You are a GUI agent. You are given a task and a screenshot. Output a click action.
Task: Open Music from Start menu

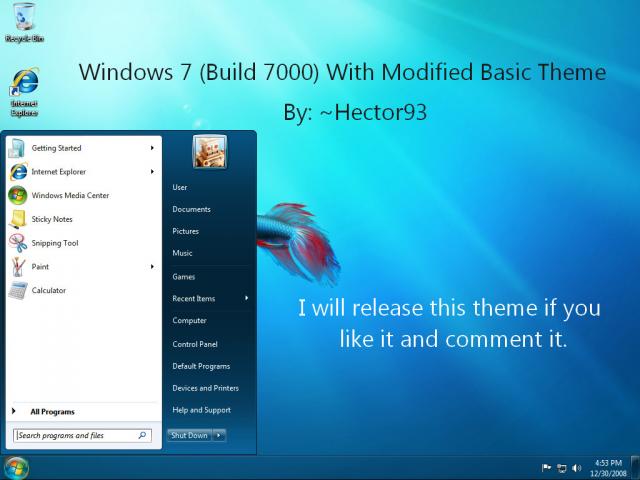(x=182, y=253)
